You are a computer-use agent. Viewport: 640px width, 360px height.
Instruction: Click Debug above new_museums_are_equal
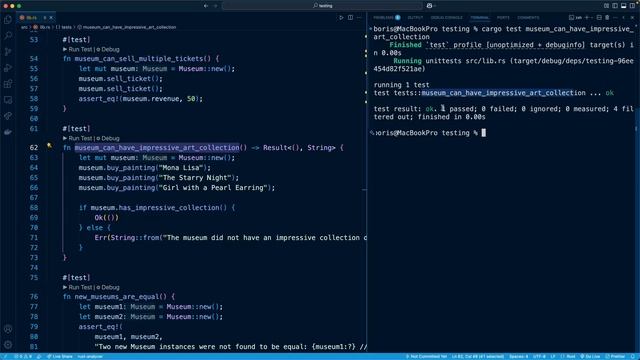[108, 287]
